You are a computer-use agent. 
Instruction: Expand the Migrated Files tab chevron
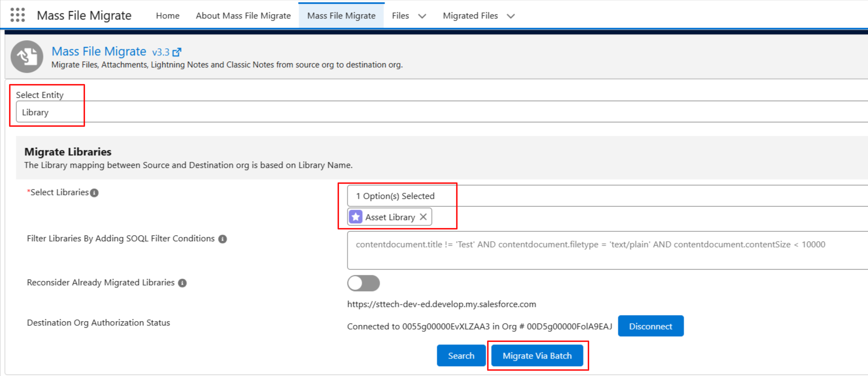(x=511, y=16)
